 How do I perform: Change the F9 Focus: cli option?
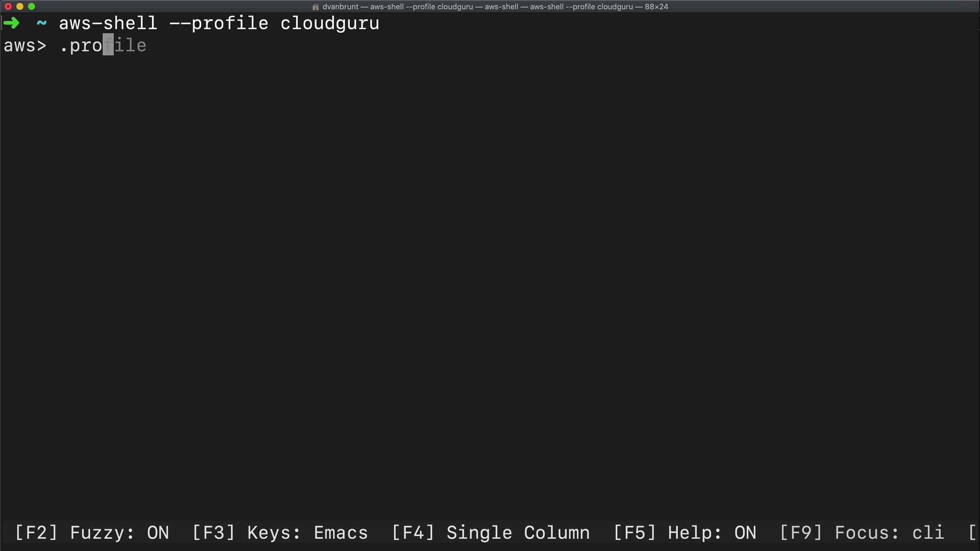(x=862, y=533)
